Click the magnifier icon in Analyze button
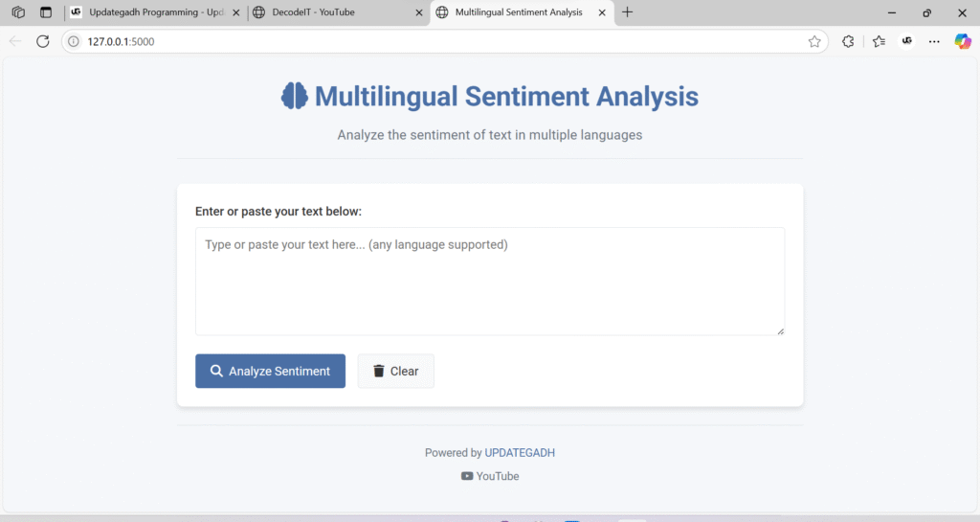Screen dimensions: 980x522 click(216, 371)
